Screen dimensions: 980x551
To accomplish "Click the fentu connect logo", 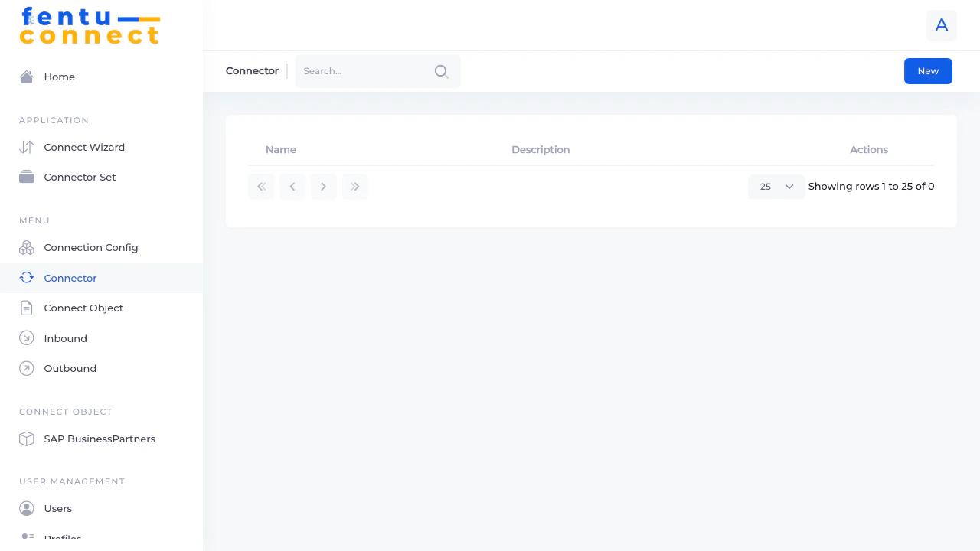I will tap(90, 26).
